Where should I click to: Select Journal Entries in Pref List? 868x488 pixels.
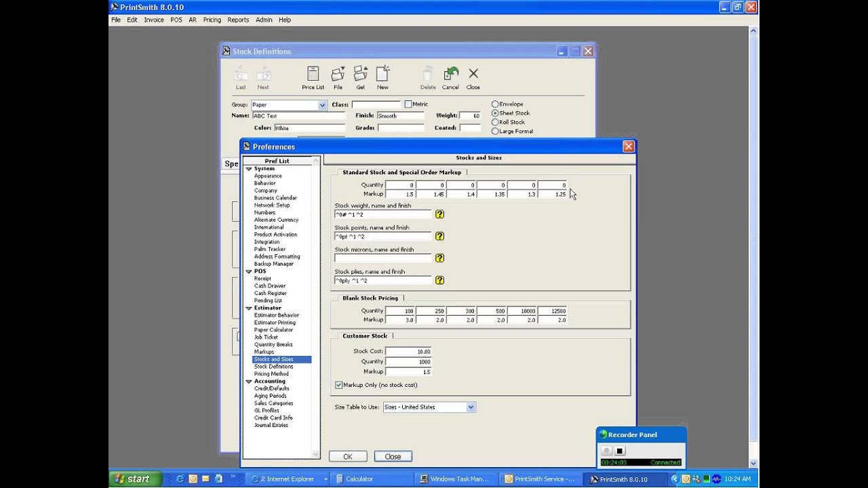[271, 426]
